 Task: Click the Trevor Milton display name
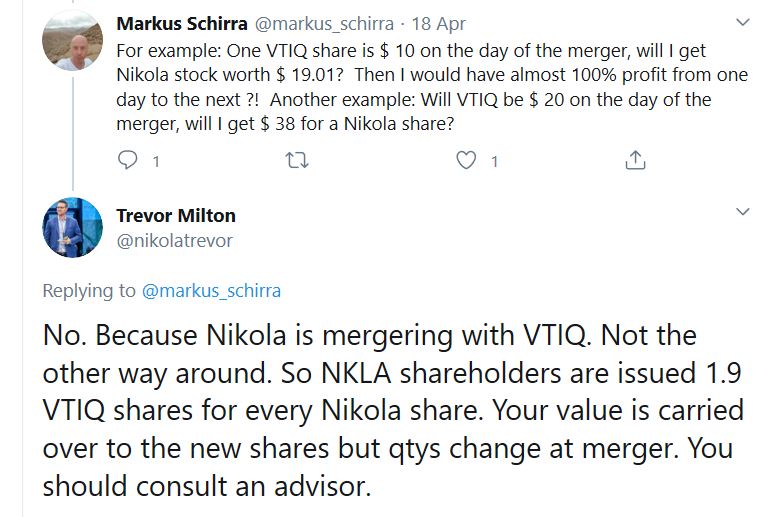(x=176, y=215)
